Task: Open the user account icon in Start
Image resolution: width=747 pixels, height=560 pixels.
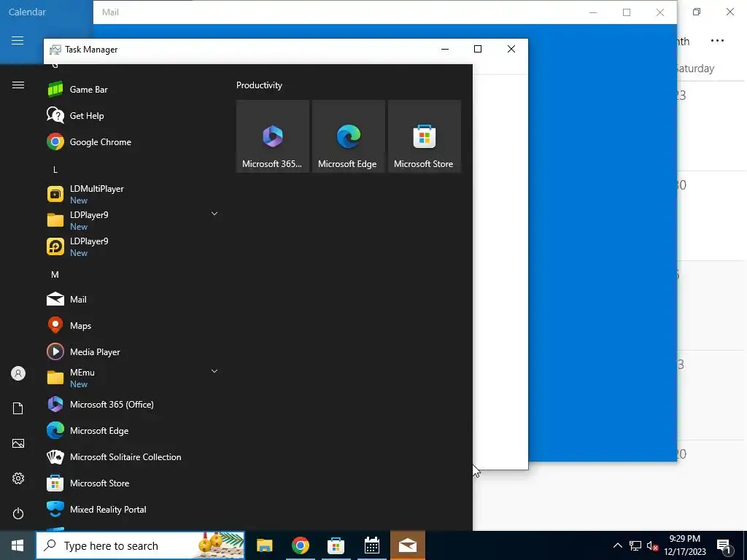Action: point(18,373)
